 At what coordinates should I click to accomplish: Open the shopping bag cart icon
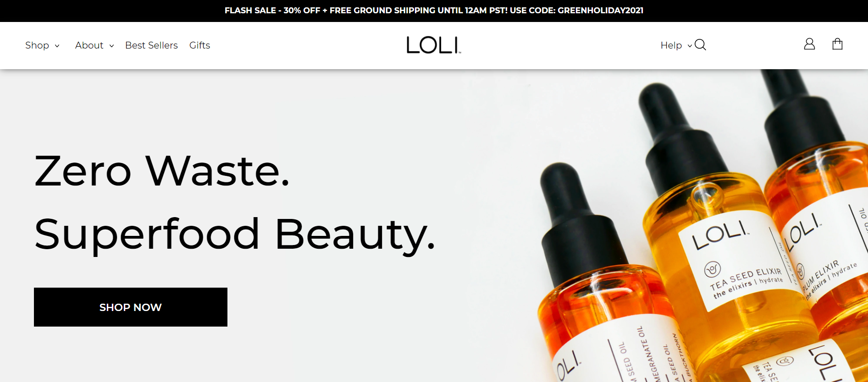tap(837, 44)
